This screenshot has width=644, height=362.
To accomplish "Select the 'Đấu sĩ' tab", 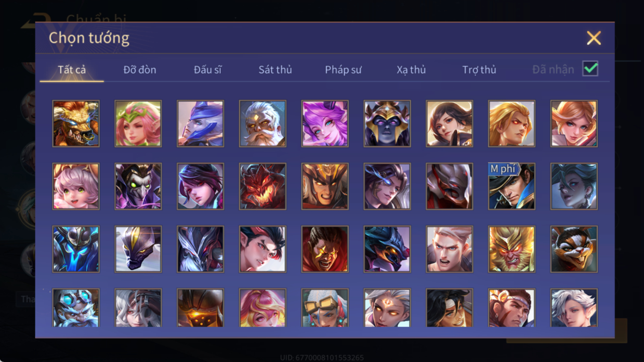I will (x=208, y=70).
